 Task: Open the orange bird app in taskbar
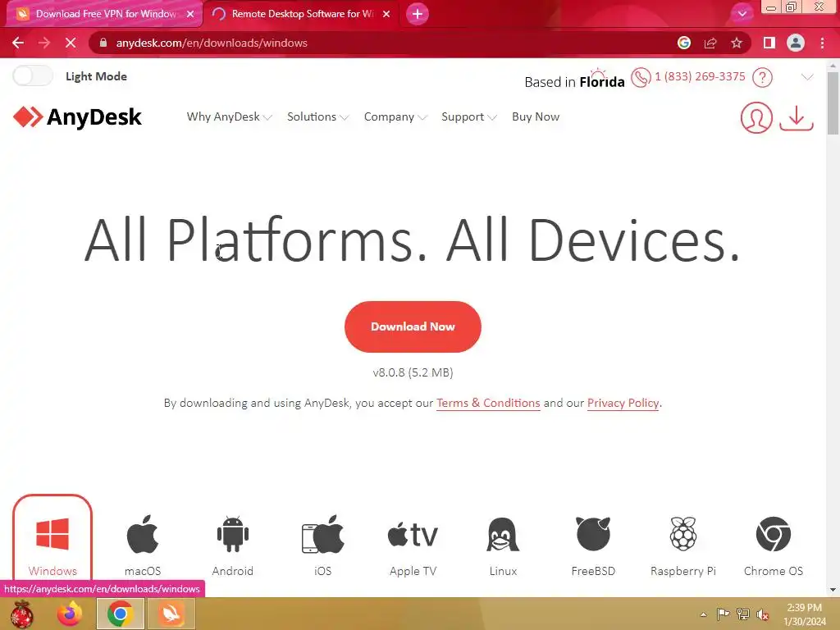171,614
